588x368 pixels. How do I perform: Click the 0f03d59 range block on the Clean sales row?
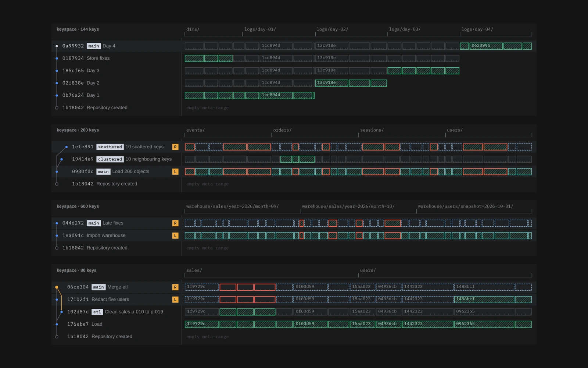click(x=311, y=312)
